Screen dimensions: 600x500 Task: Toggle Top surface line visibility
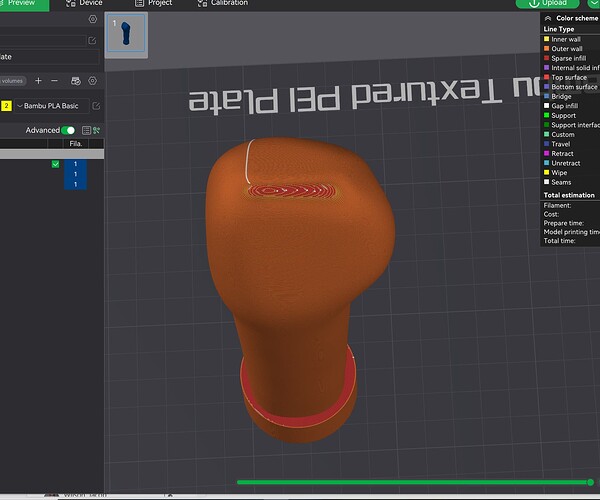(571, 77)
